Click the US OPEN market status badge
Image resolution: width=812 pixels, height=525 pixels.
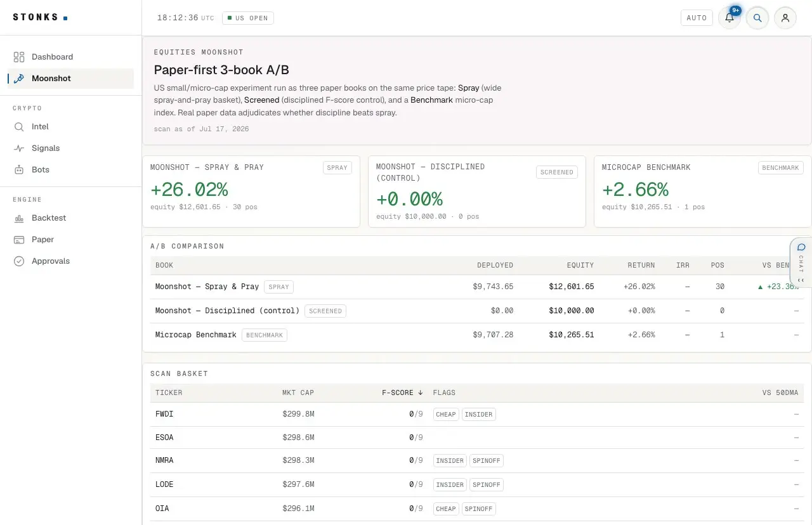click(248, 18)
